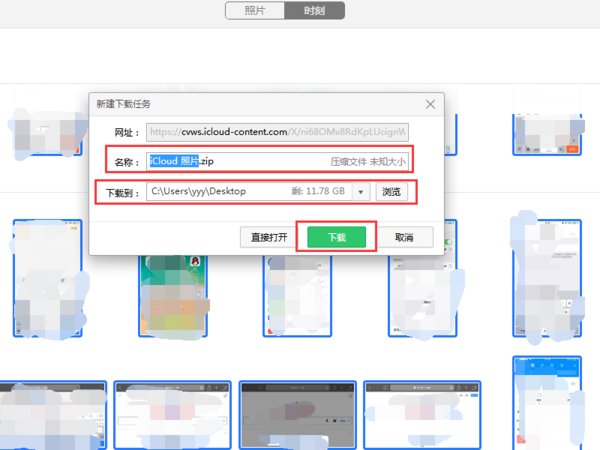Click the 浏览 browse button
This screenshot has height=450, width=600.
[x=391, y=192]
